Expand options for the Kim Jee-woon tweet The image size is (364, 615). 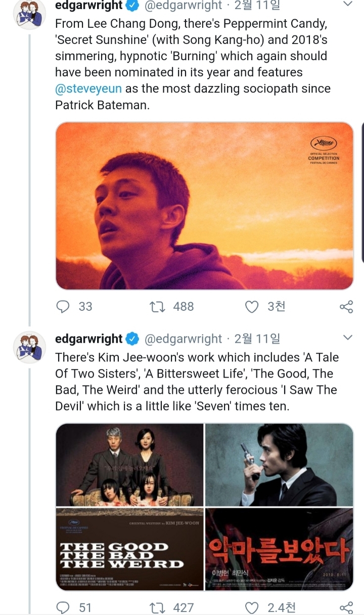pyautogui.click(x=347, y=338)
